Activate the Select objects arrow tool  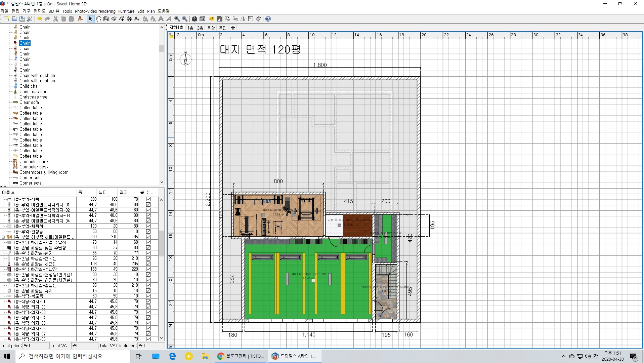tap(90, 19)
